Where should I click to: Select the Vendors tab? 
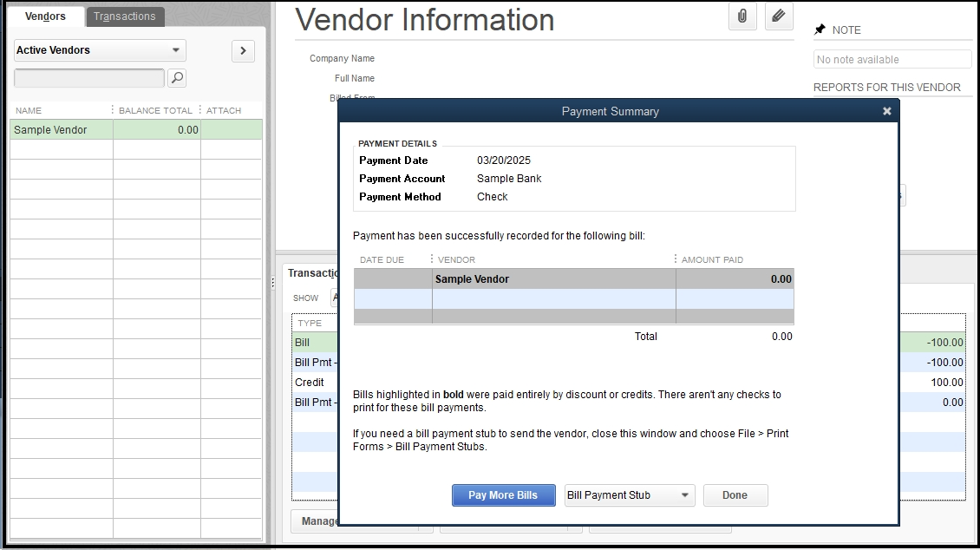pos(45,16)
